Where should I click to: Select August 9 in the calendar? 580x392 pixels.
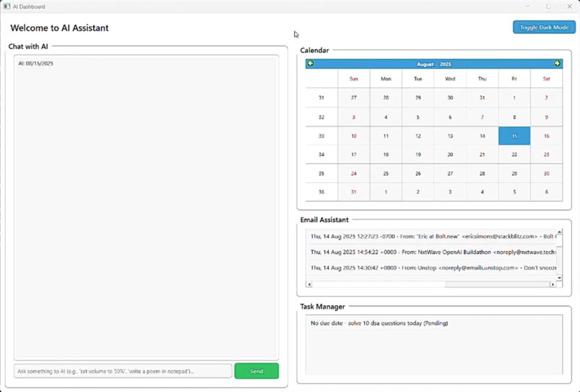546,117
